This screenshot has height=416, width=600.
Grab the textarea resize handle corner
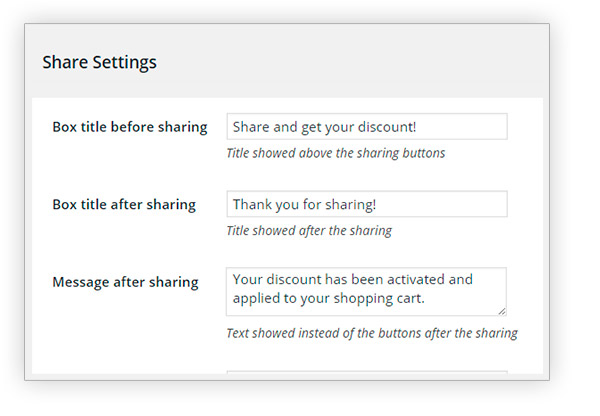point(501,311)
